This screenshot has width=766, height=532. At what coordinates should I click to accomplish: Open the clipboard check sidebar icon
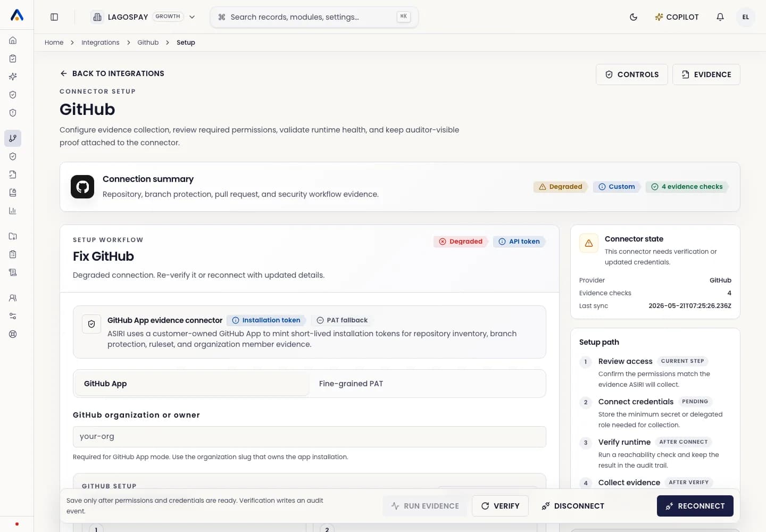click(x=13, y=59)
